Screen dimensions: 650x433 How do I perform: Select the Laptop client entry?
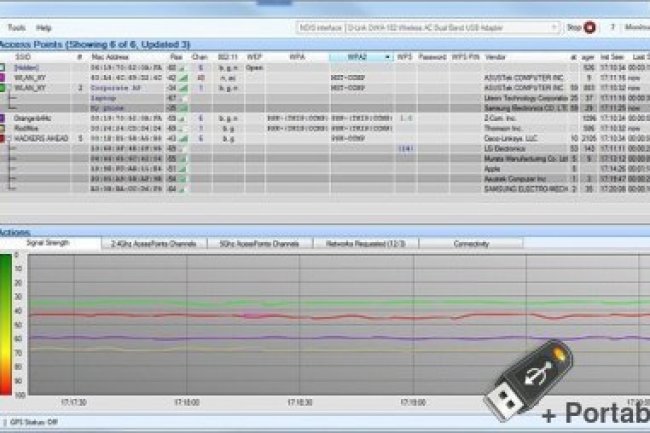[x=103, y=98]
